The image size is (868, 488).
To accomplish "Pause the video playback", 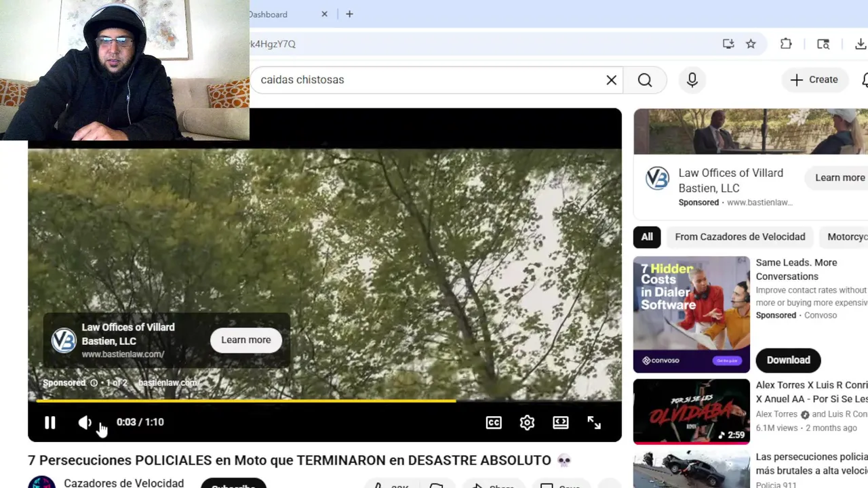I will [x=50, y=422].
